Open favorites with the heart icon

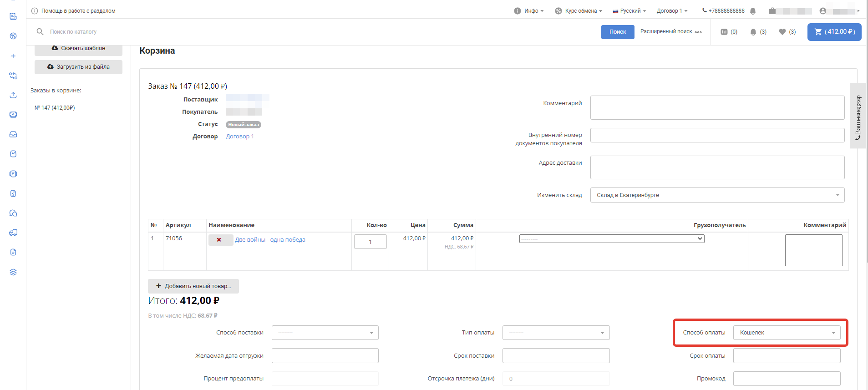pos(787,32)
